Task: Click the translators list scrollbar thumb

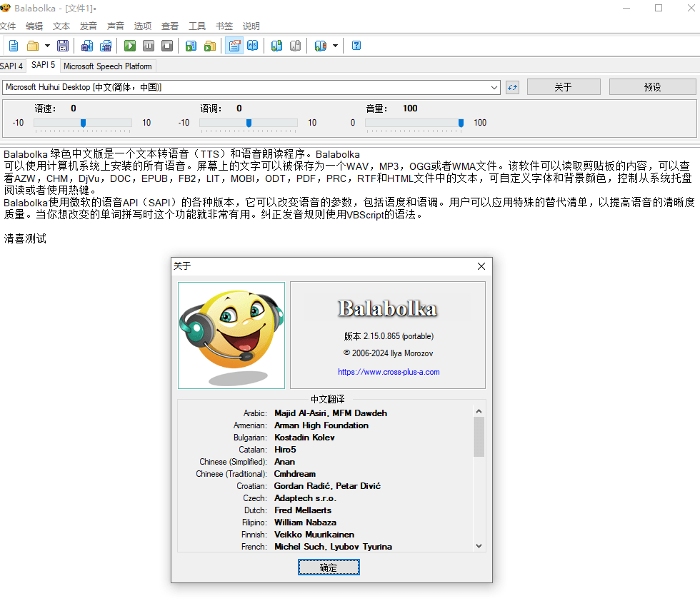Action: (479, 437)
